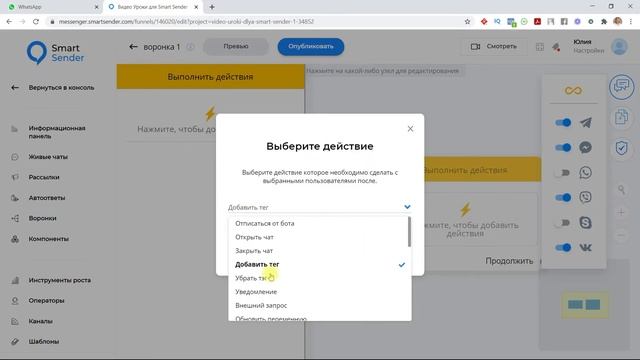Zoom in with the plus icon
The image size is (640, 360).
pyautogui.click(x=621, y=212)
